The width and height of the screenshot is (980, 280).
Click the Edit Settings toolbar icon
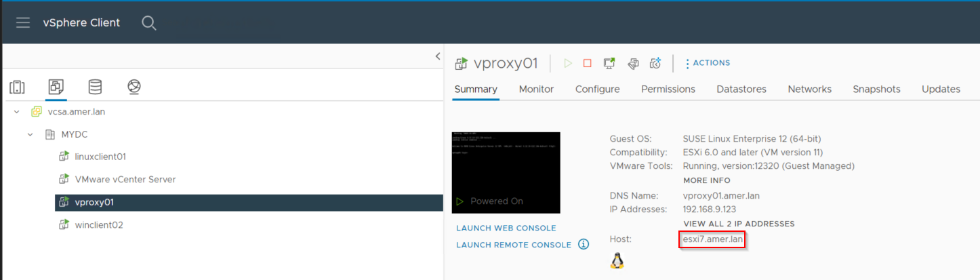pos(633,63)
